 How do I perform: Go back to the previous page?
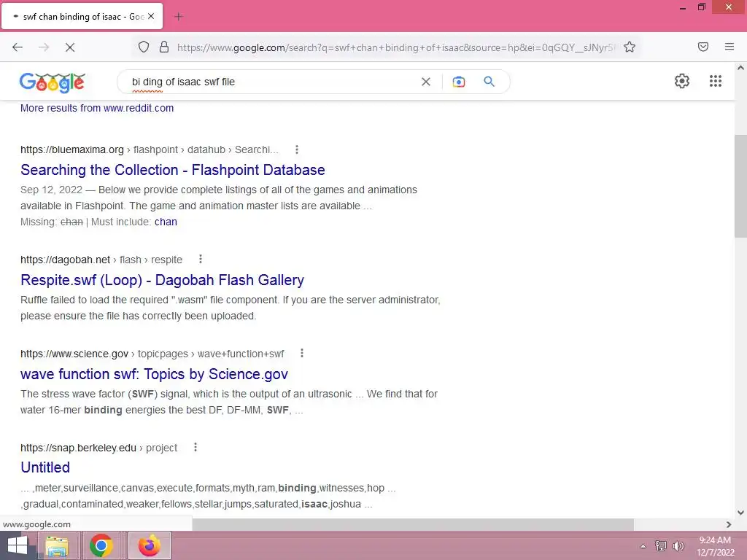click(18, 47)
